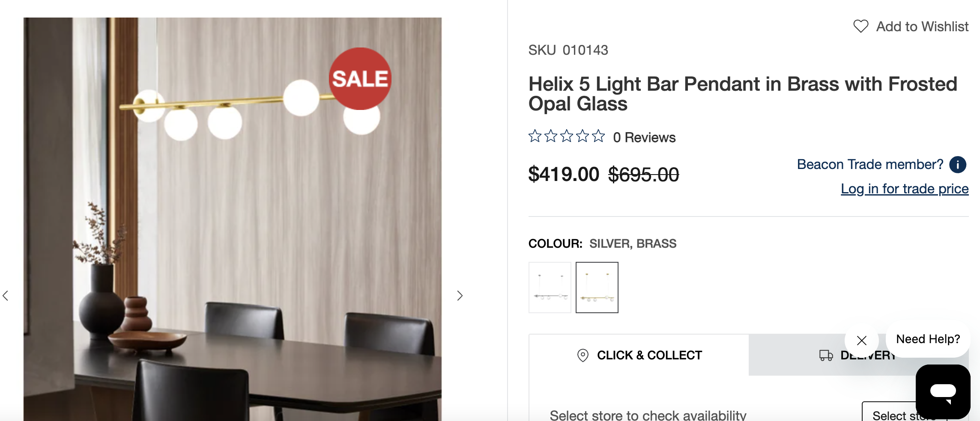Screen dimensions: 980x421
Task: Open the chat widget bubble
Action: [943, 391]
